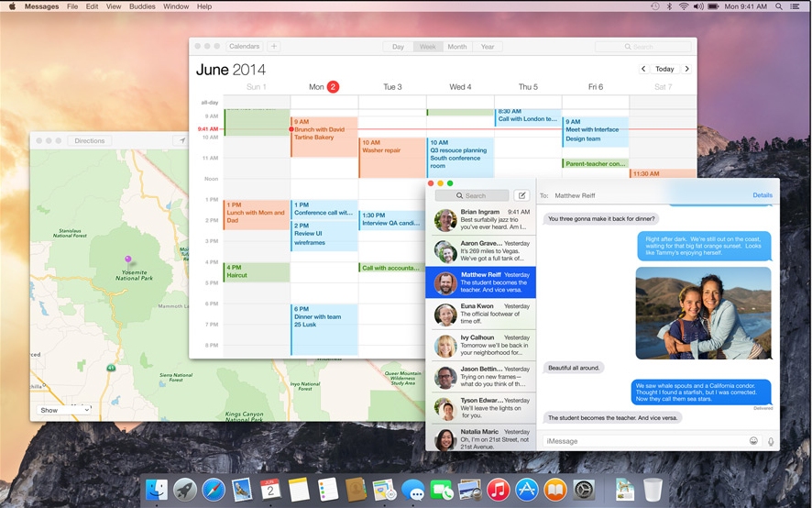Image resolution: width=812 pixels, height=508 pixels.
Task: Open the Buddies menu
Action: (142, 6)
